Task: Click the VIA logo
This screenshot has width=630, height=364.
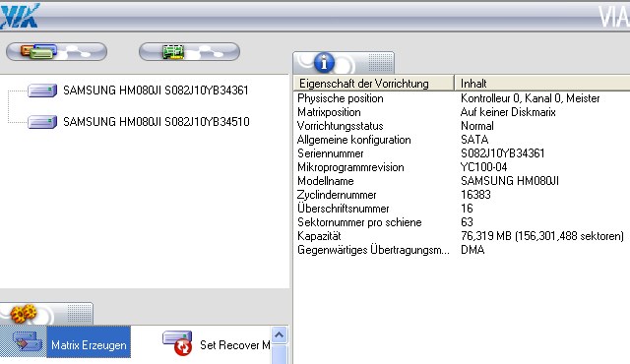Action: tap(20, 16)
